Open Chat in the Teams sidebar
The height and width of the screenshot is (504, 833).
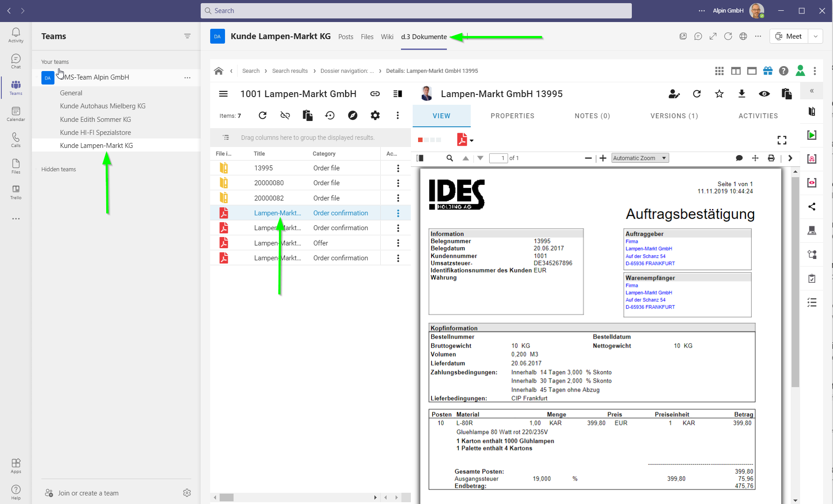click(16, 61)
